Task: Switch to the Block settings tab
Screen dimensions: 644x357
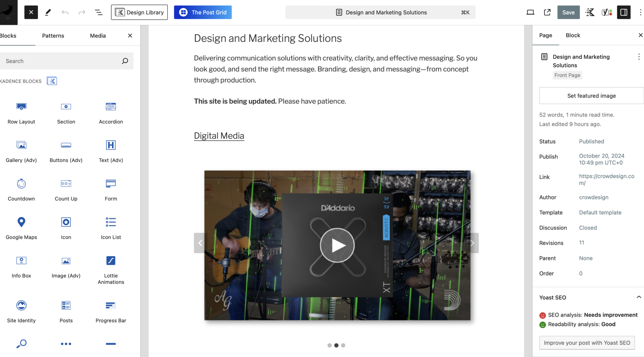Action: pyautogui.click(x=573, y=35)
